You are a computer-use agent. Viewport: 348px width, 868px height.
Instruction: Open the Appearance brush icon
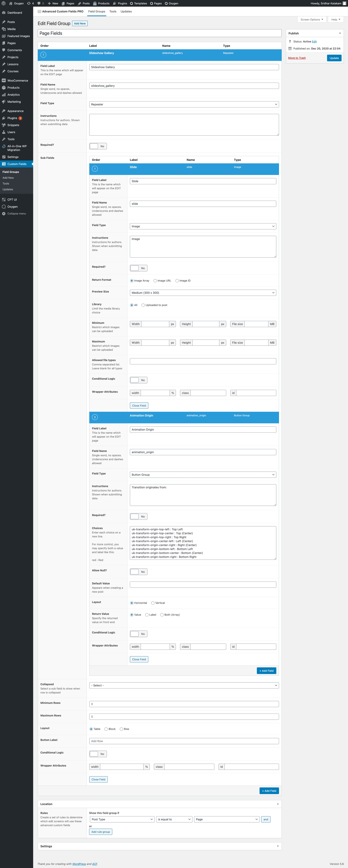coord(4,111)
